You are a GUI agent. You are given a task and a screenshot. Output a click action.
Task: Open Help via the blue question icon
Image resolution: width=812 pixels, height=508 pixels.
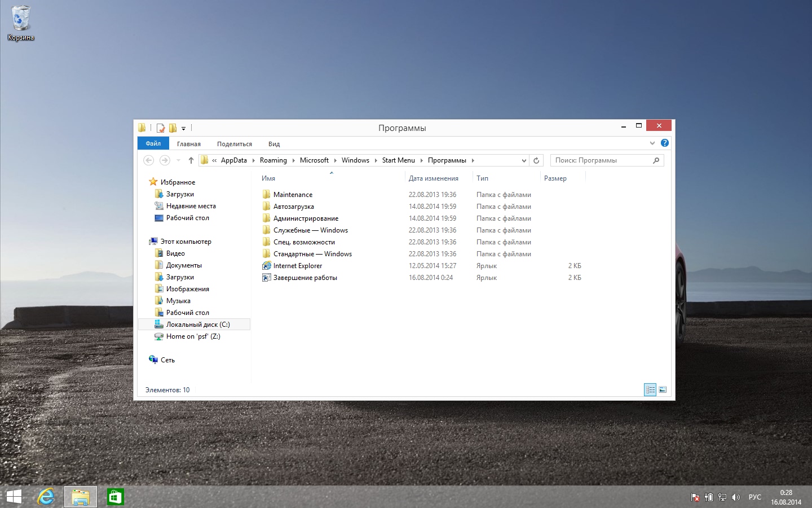point(665,143)
